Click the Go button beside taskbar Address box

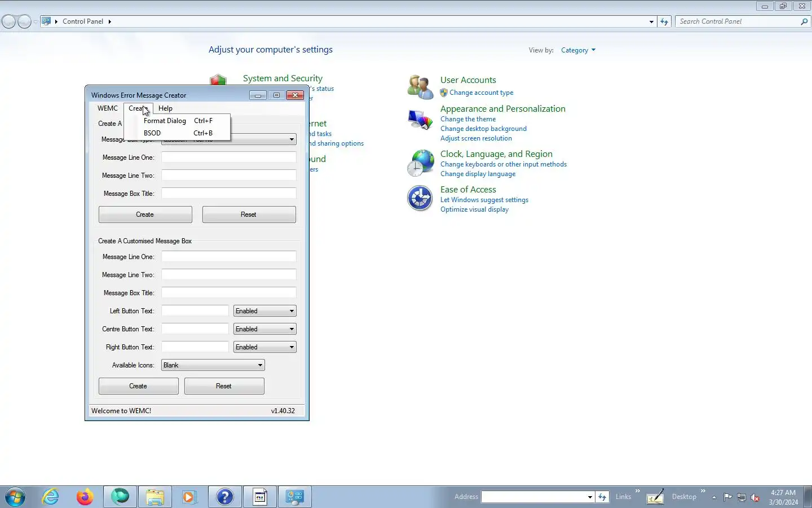point(602,497)
